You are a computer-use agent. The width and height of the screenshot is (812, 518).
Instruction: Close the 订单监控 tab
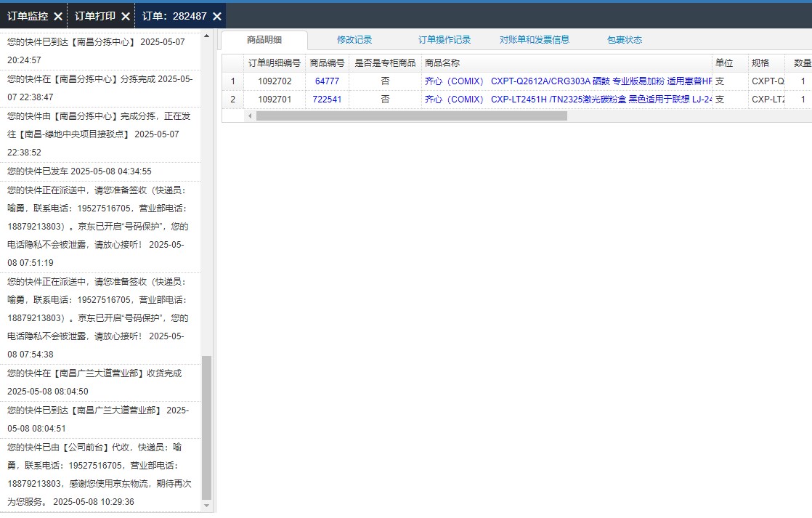tap(58, 17)
